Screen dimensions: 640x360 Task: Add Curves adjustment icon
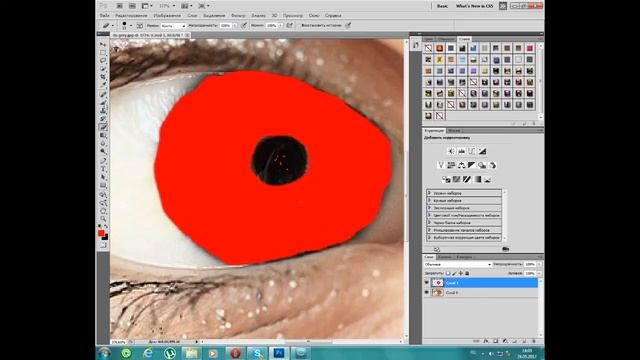point(472,151)
